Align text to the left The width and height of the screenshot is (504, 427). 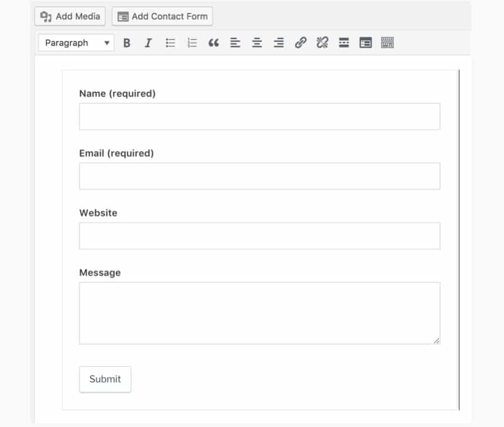tap(235, 43)
